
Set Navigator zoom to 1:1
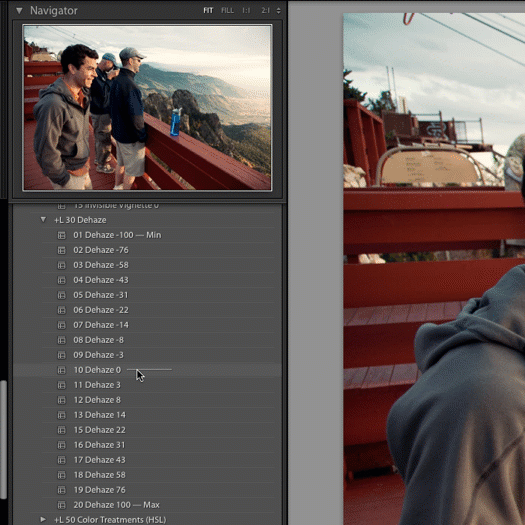[246, 11]
